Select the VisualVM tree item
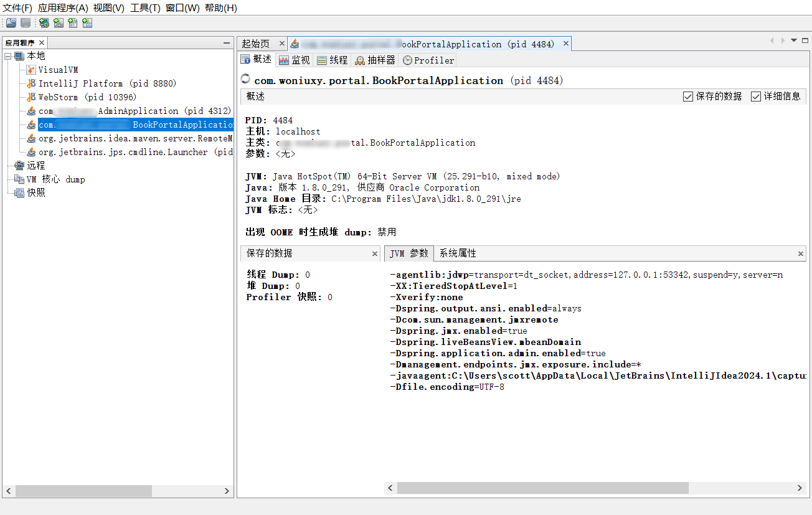The height and width of the screenshot is (515, 812). [58, 70]
